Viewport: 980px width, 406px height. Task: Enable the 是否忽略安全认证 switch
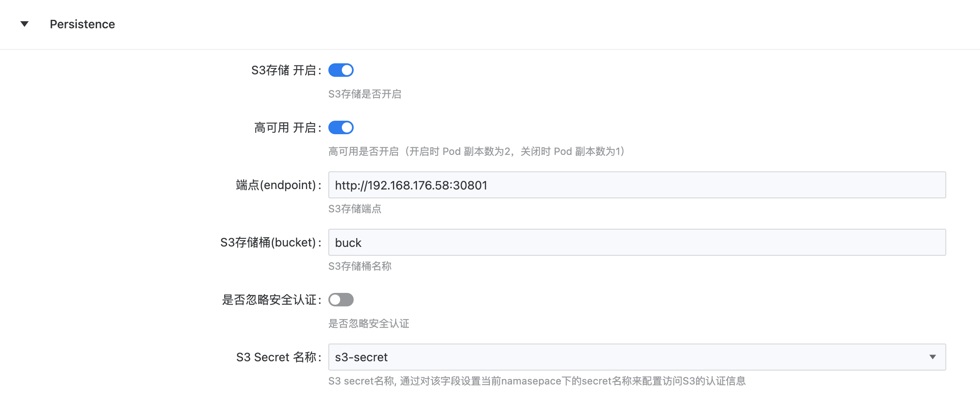click(341, 300)
